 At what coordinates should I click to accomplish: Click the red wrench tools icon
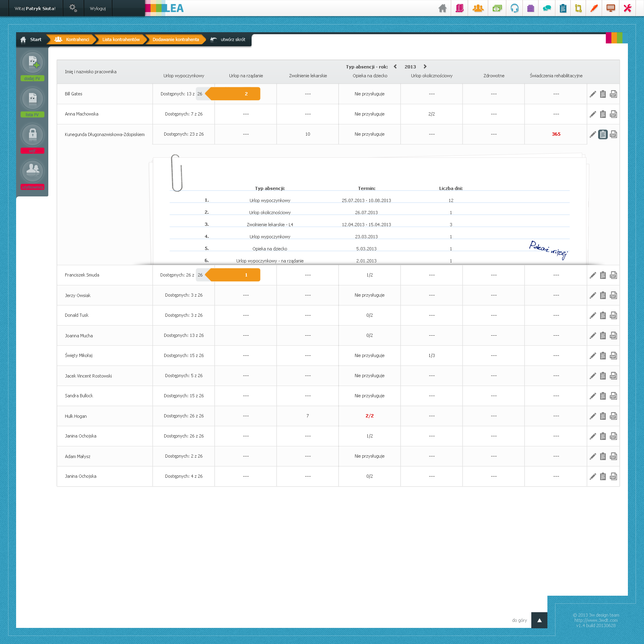[x=627, y=8]
